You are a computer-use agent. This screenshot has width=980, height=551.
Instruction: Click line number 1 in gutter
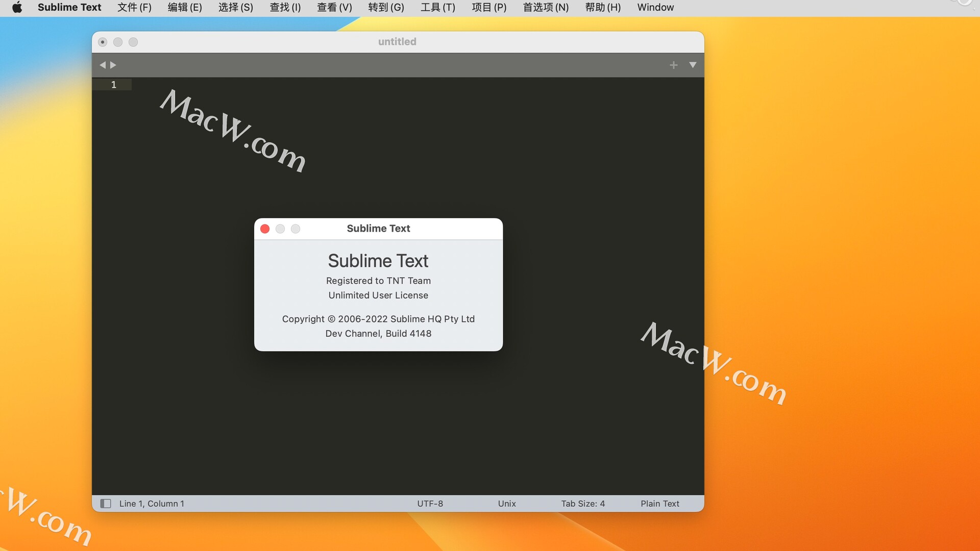(x=114, y=85)
